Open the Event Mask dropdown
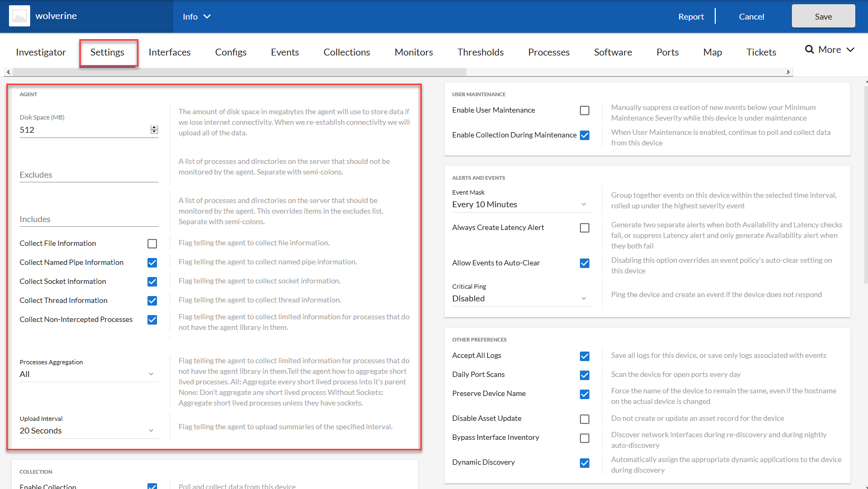Viewport: 868px width, 489px height. (520, 205)
